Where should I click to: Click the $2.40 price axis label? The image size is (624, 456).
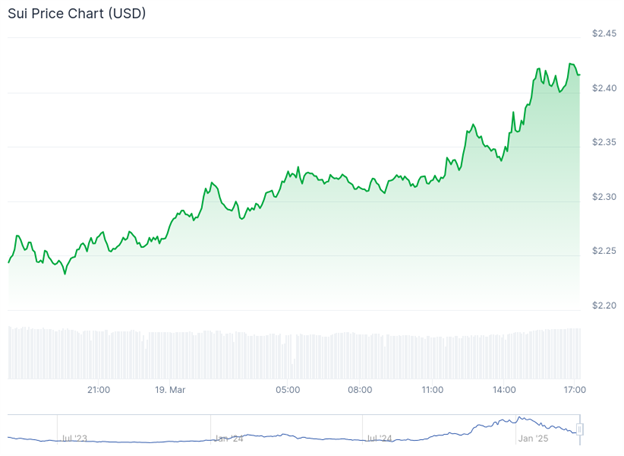[603, 88]
